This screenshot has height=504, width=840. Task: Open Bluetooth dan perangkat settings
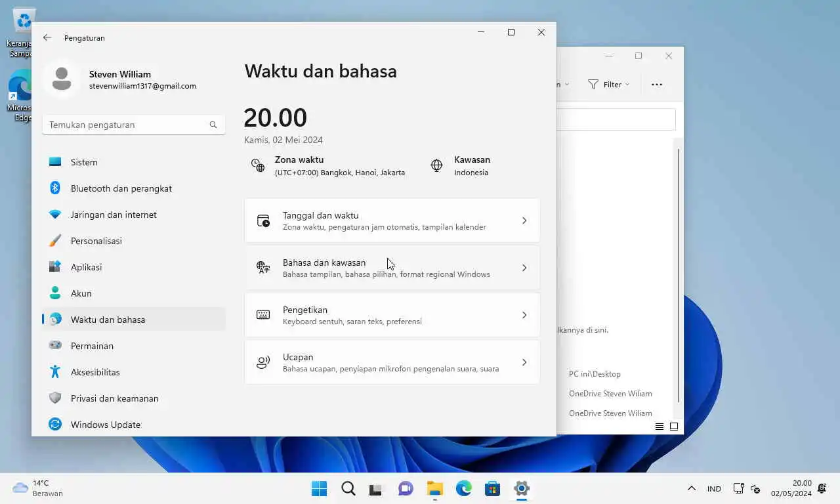coord(134,188)
